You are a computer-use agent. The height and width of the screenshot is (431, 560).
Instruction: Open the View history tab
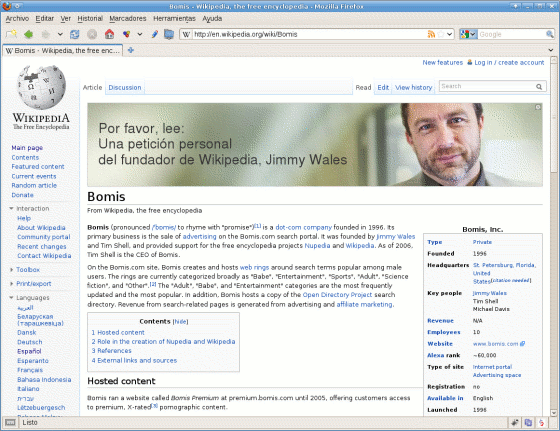click(x=414, y=87)
